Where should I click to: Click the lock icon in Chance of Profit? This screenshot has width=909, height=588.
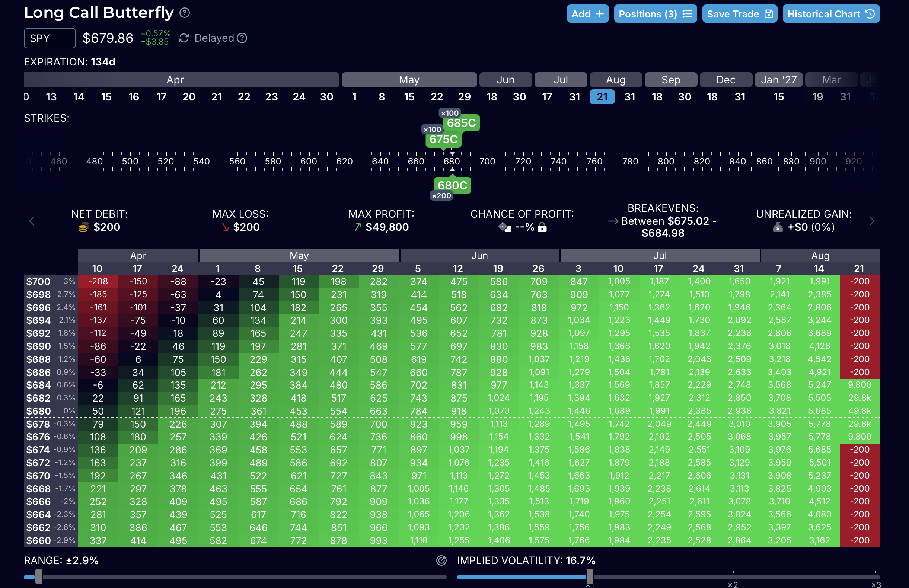tap(542, 228)
